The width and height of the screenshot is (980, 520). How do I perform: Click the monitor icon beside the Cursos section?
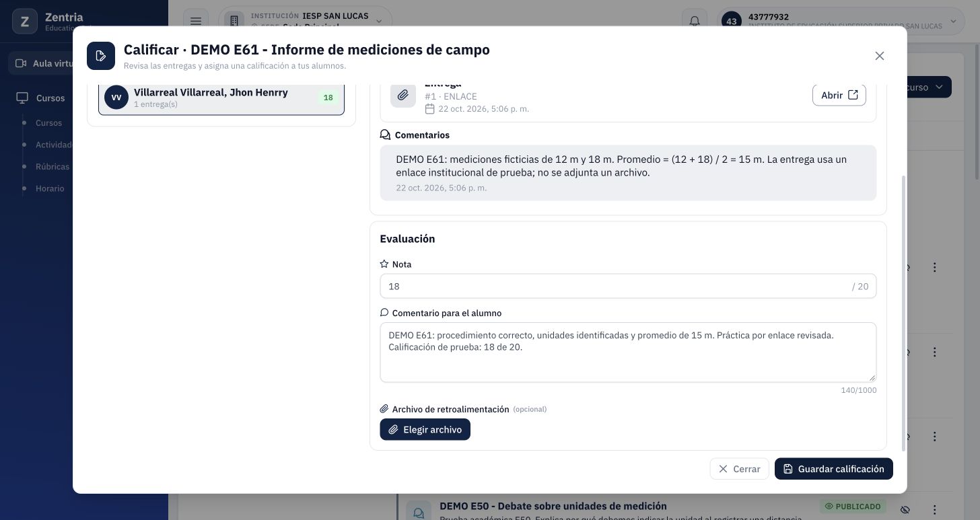(22, 98)
